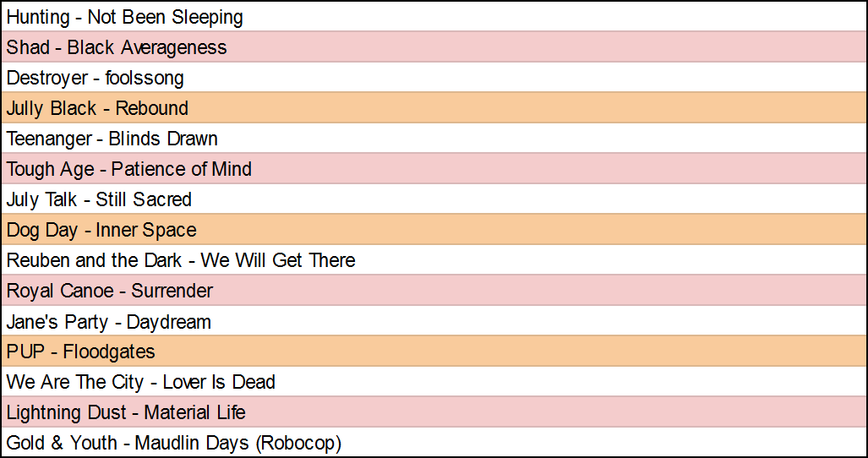
Task: Click the Shad - Black Averageness cell
Action: [x=117, y=47]
